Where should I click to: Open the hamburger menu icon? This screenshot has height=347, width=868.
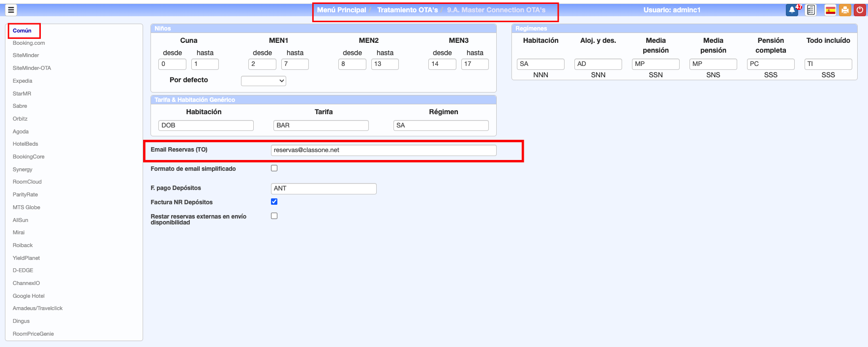(11, 10)
